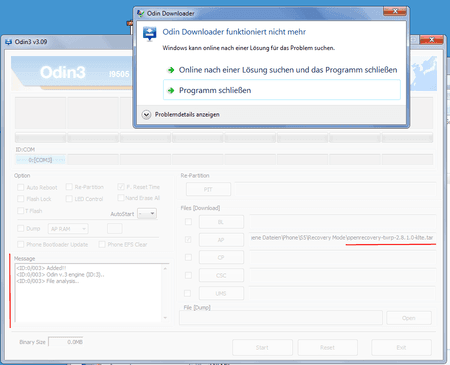Expand Problemdetails anzeigen chevron

pos(146,115)
